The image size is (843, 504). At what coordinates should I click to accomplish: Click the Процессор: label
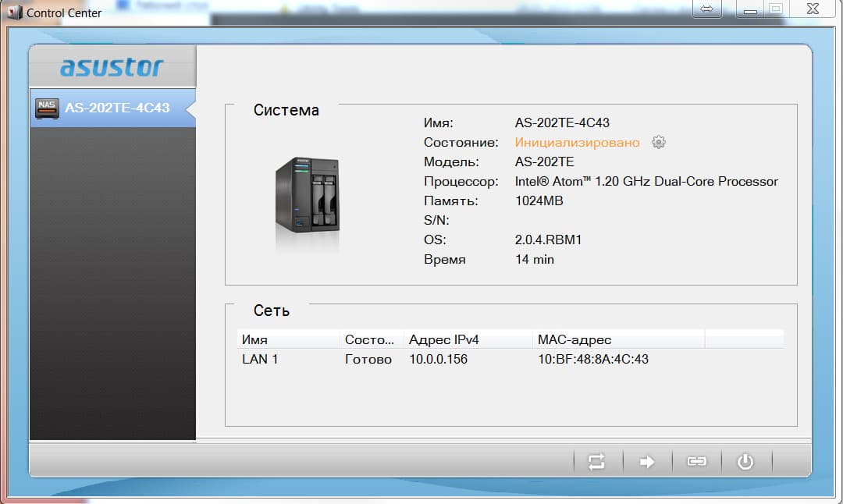point(461,182)
